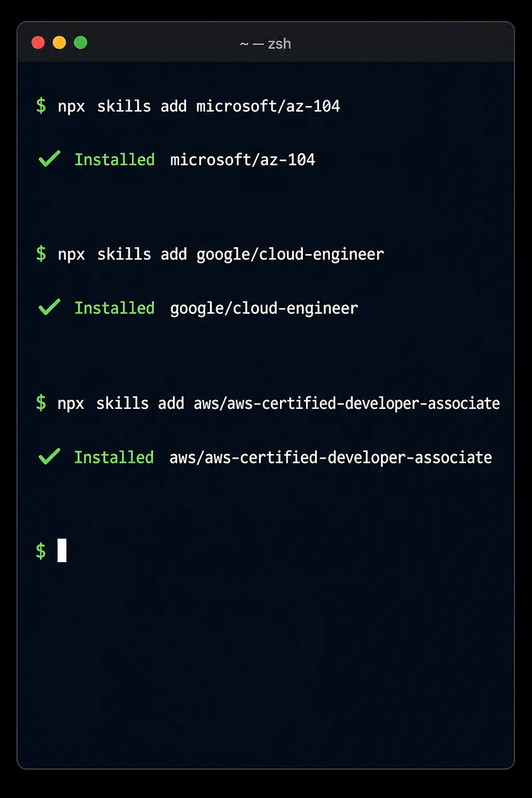The height and width of the screenshot is (798, 532).
Task: Click the checkmark next to Installed microsoft/az-104
Action: click(x=49, y=158)
